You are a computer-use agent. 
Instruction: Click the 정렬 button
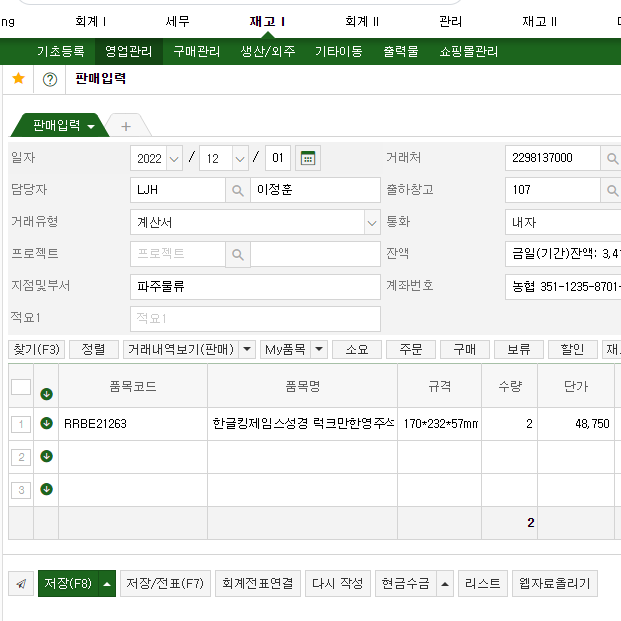pos(93,349)
